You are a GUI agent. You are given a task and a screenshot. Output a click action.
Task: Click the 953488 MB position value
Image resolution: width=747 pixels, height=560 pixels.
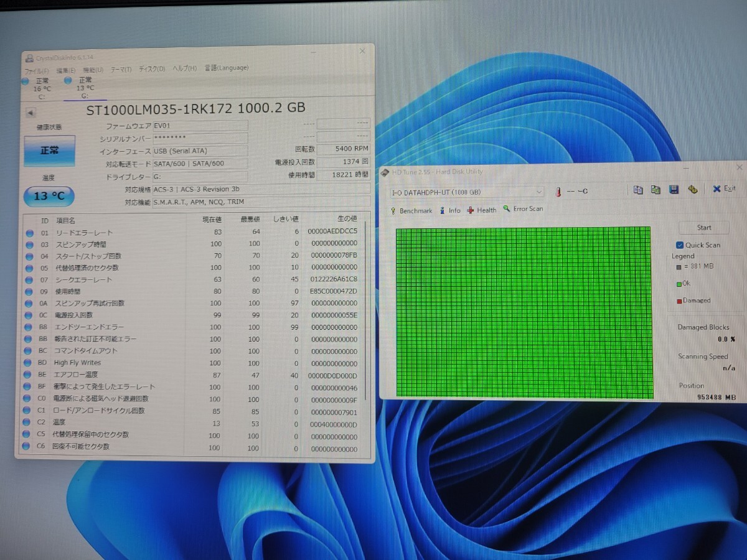716,397
